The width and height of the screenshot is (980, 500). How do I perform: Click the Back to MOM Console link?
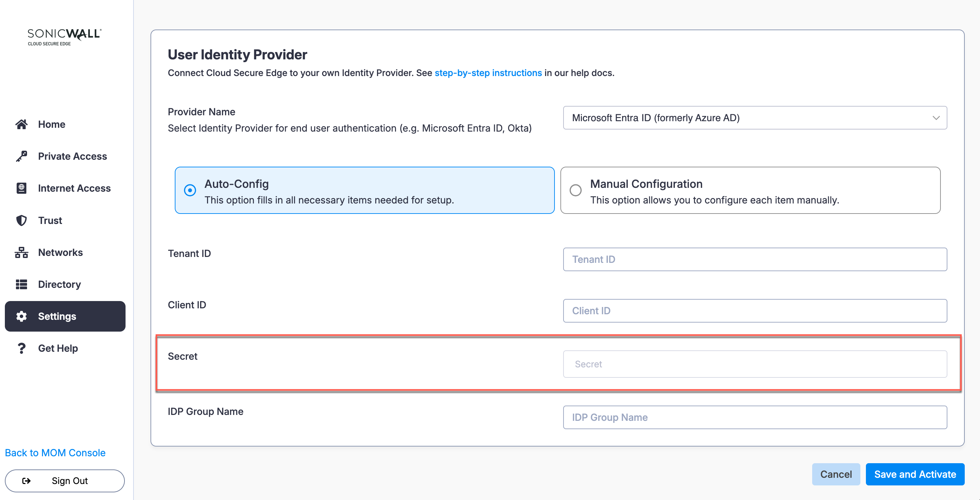click(x=55, y=453)
